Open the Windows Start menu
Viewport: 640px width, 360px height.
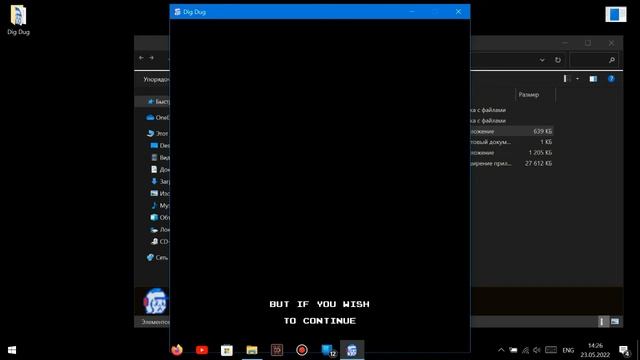click(12, 350)
